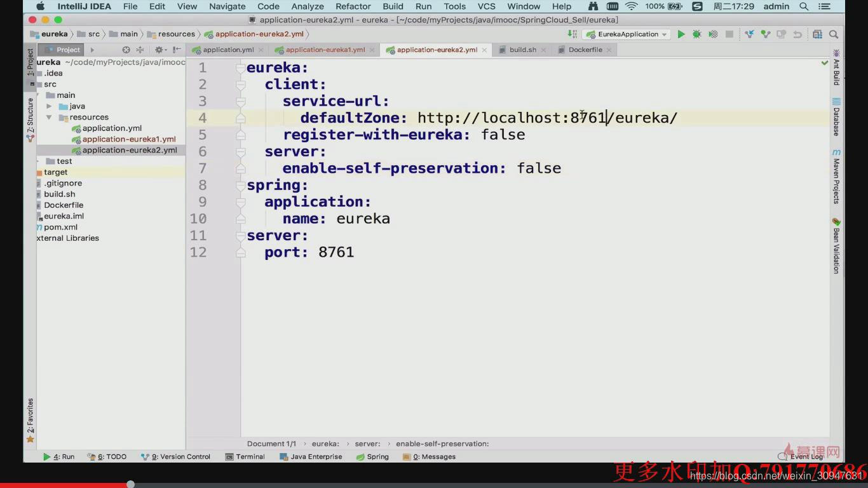The image size is (868, 488).
Task: Click Search Everywhere magnifier in IDE toolbar
Action: coord(834,34)
